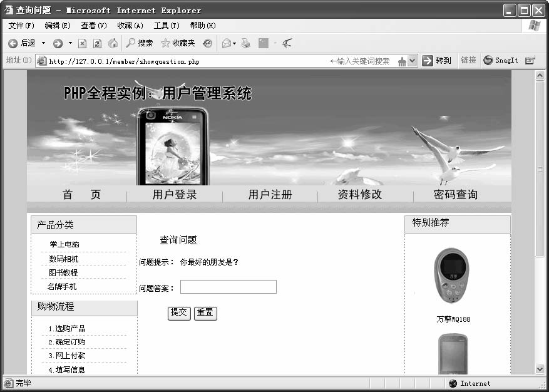Select the 图书教程 category

coord(63,272)
